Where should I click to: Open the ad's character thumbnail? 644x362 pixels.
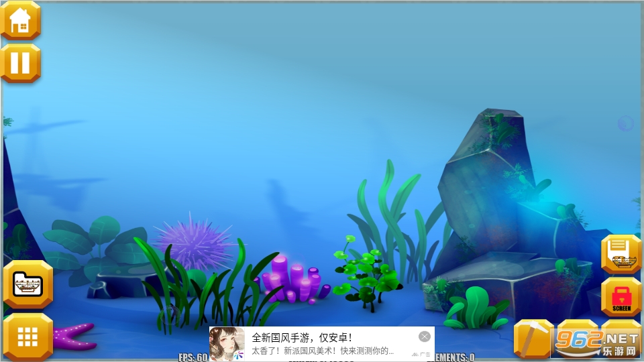tap(227, 344)
